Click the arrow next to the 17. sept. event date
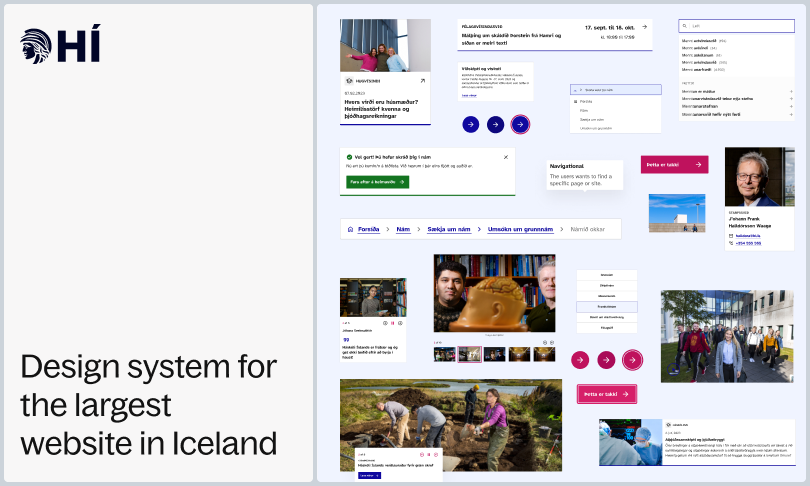 coord(644,27)
